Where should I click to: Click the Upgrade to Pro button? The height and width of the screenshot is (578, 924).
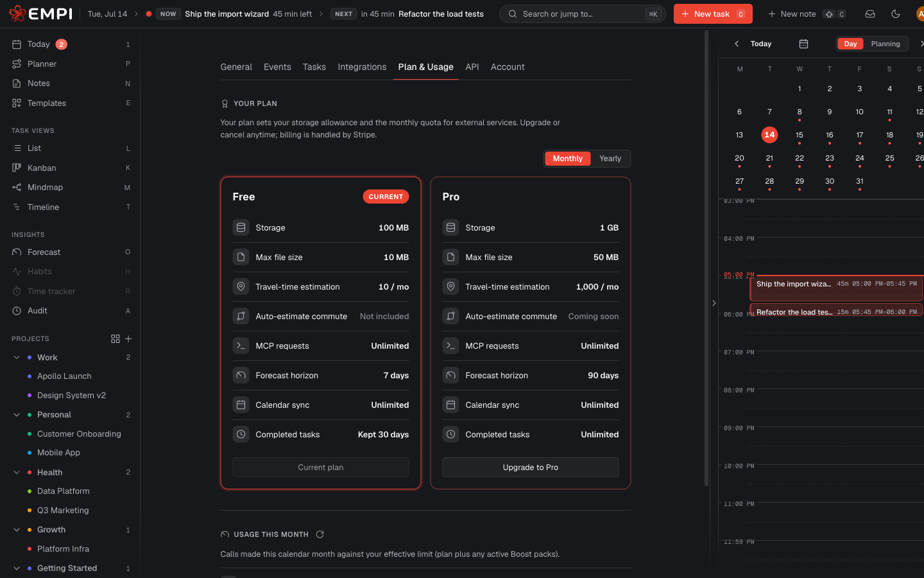click(531, 468)
